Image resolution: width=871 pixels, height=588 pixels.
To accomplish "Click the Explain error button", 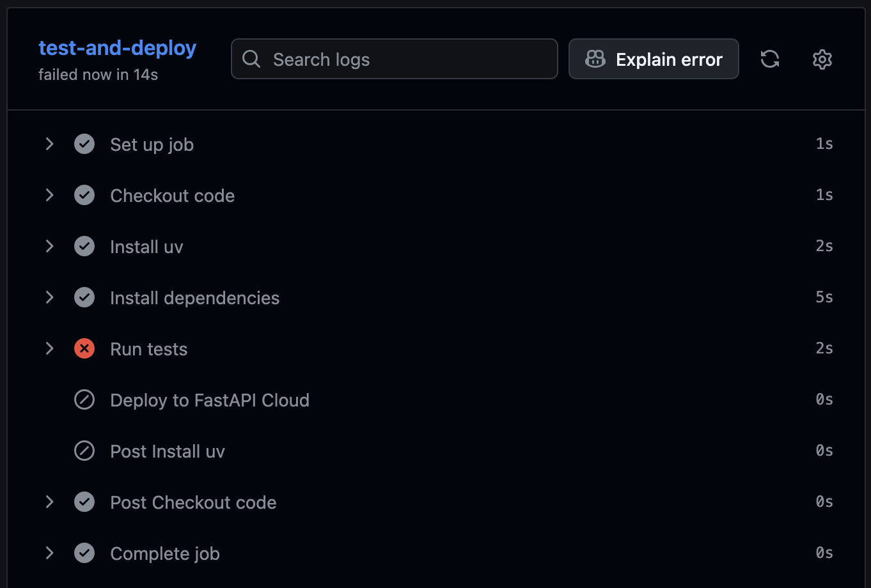I will 654,59.
